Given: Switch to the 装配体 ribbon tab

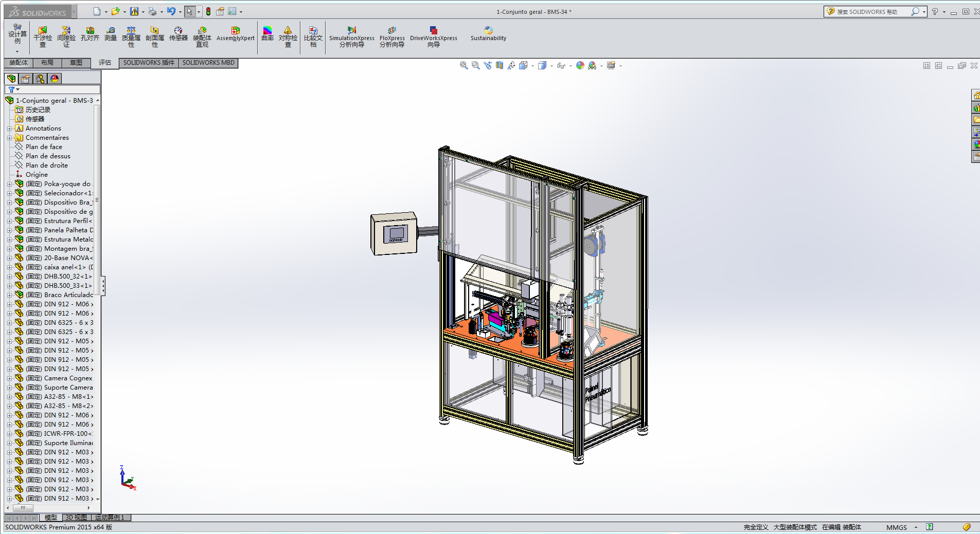Looking at the screenshot, I should coord(19,63).
